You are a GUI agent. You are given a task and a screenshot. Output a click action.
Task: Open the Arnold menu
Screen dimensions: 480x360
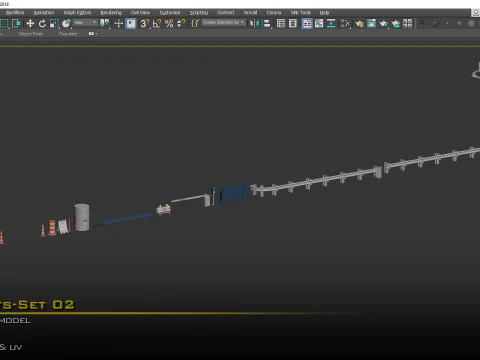(x=250, y=13)
